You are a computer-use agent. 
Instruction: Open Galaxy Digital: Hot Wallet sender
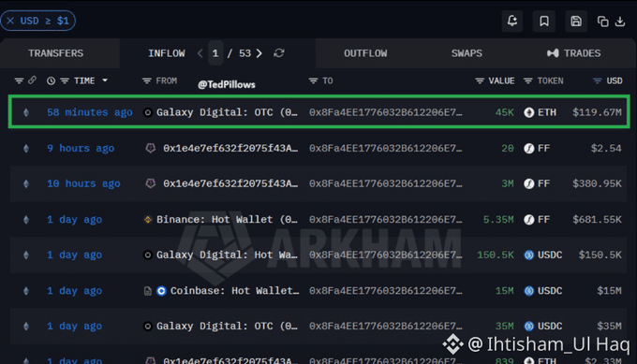tap(227, 255)
